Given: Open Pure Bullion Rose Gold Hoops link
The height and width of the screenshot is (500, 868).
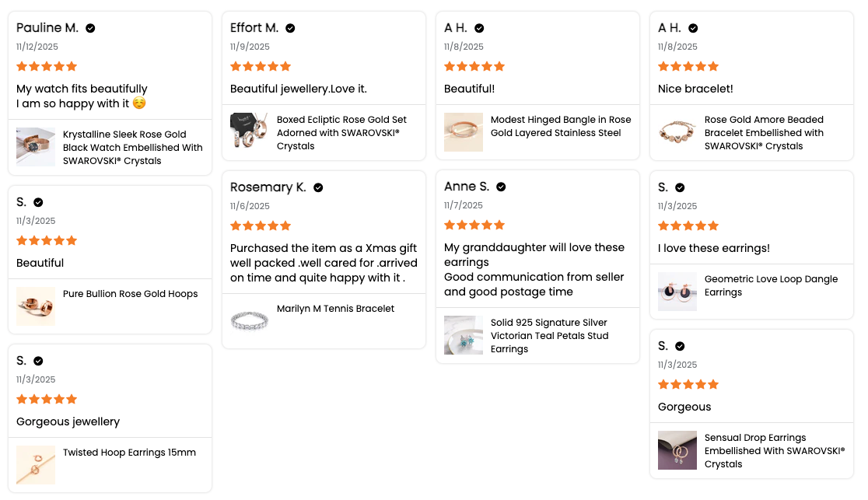Looking at the screenshot, I should click(130, 294).
